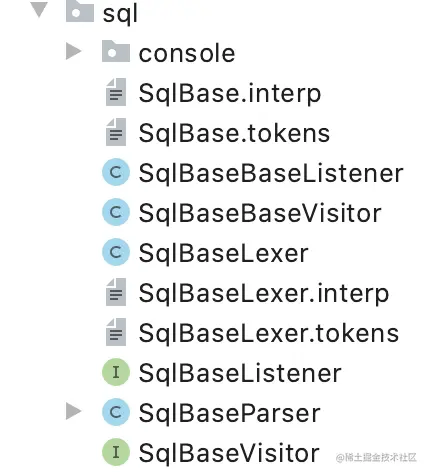Select the SqlBaseLexer.tokens file
This screenshot has width=430, height=476.
(x=269, y=333)
